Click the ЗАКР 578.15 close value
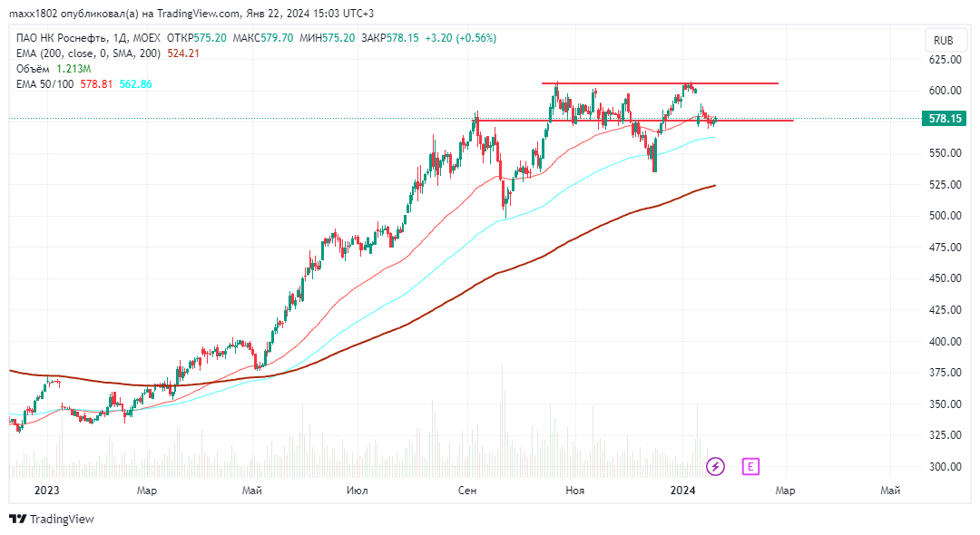 [390, 38]
